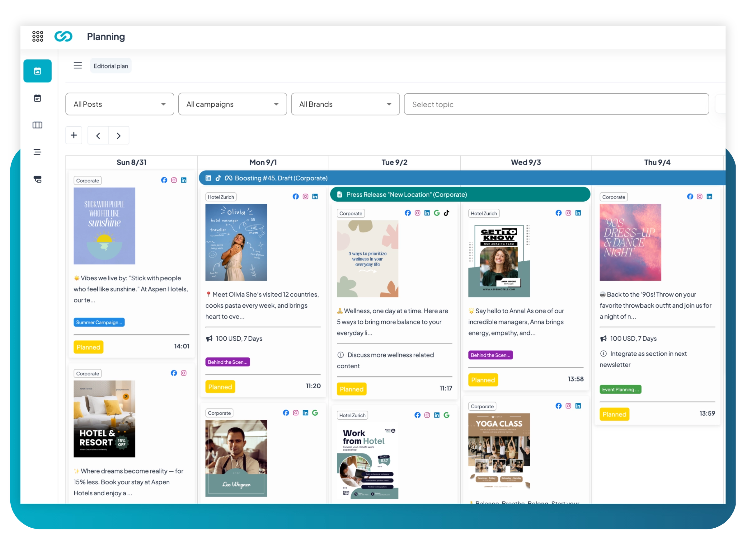Viewport: 747px width, 560px height.
Task: Click Behind the Scen... tag on Olivia post
Action: 228,362
